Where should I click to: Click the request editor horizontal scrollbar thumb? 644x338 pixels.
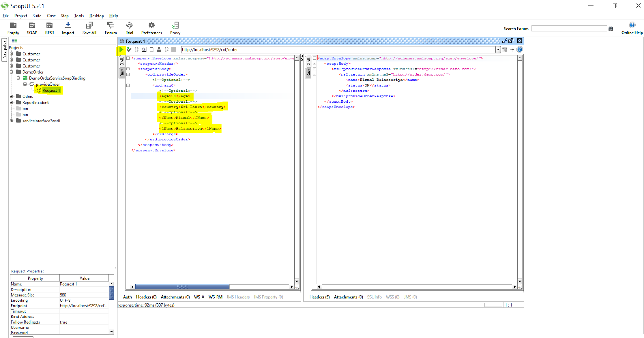click(x=182, y=287)
